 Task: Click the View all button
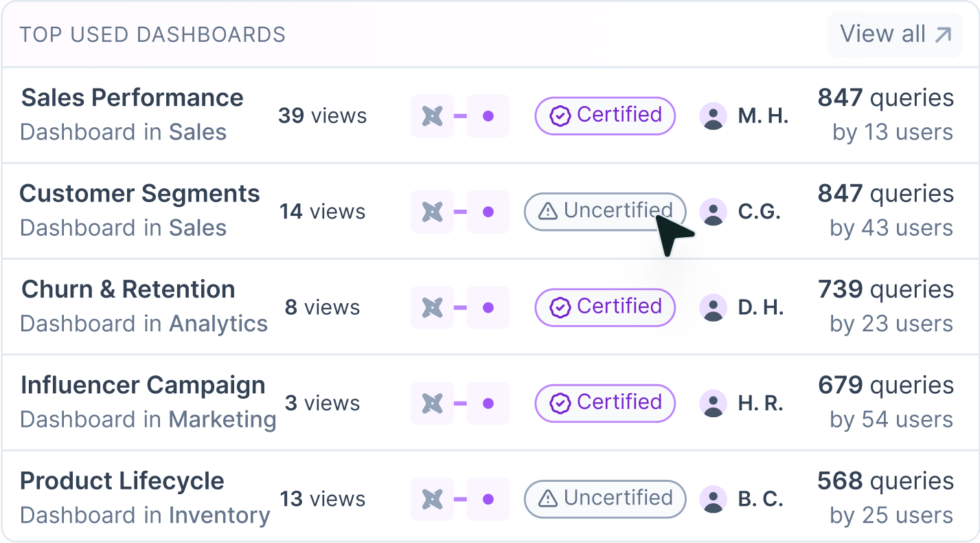(895, 34)
